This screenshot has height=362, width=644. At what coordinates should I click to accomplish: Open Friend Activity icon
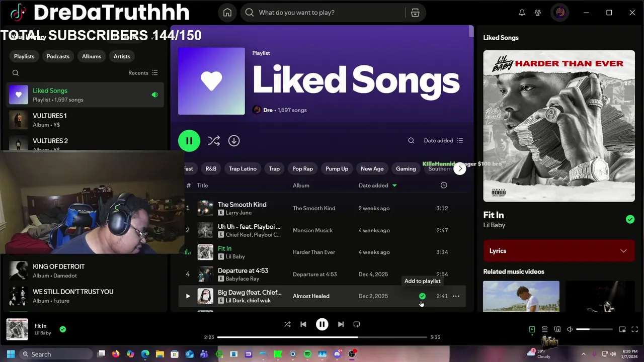(x=538, y=13)
